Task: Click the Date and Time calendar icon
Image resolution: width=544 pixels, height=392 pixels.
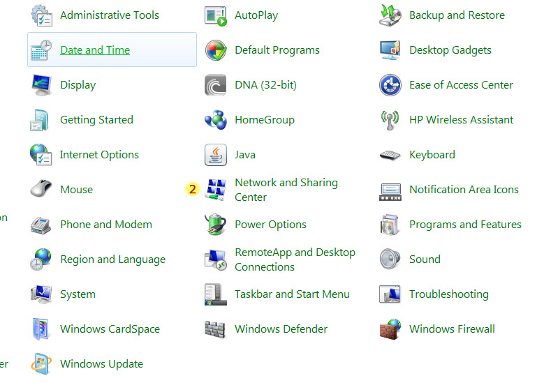Action: click(41, 50)
